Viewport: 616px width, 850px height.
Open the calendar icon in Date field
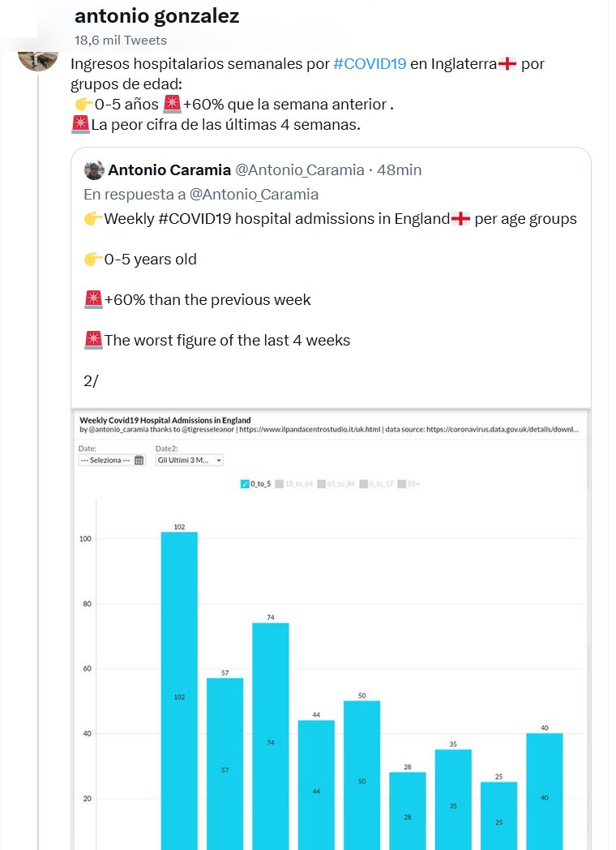(139, 460)
